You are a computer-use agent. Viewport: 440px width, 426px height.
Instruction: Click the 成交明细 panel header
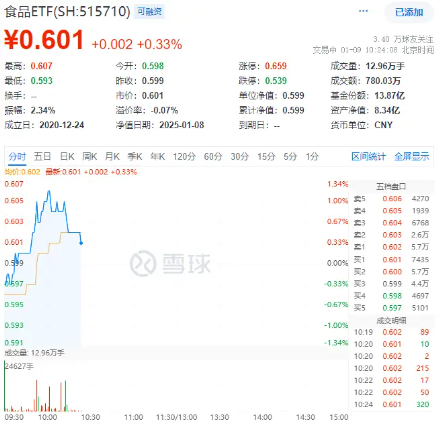point(391,321)
